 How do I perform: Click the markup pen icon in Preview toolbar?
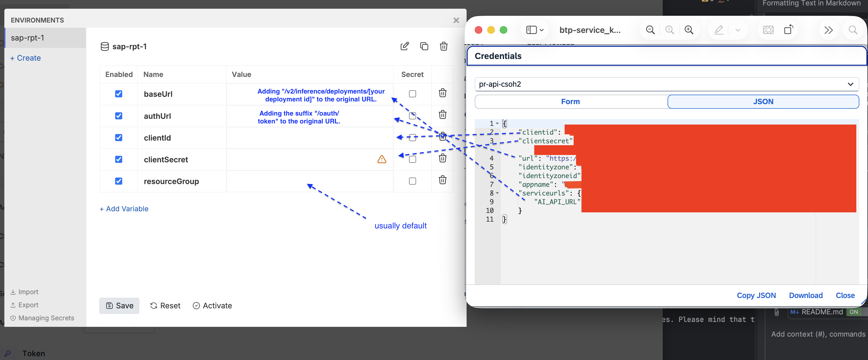point(719,30)
